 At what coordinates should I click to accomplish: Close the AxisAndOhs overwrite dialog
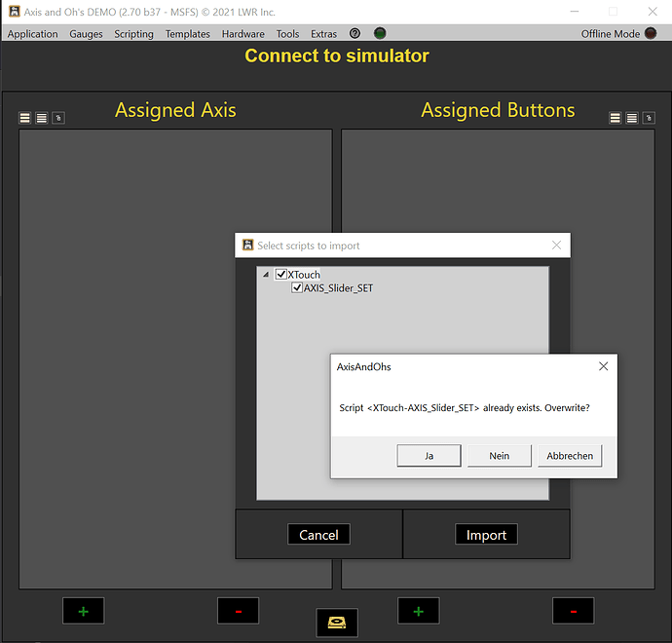(603, 366)
